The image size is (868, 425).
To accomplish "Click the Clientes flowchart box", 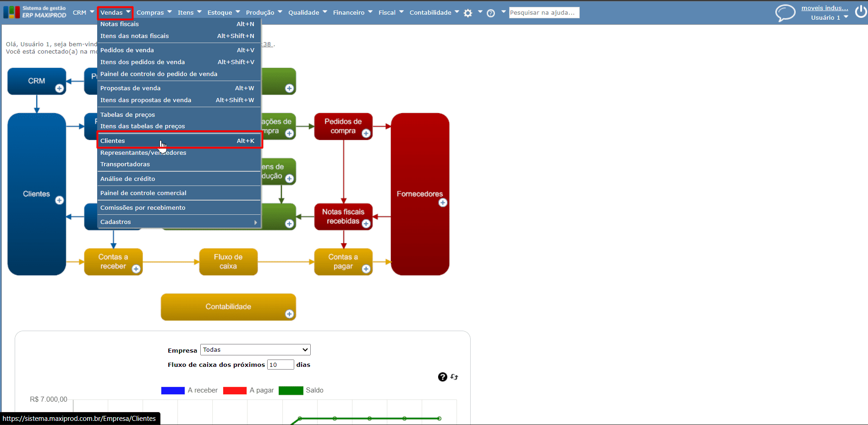I will pyautogui.click(x=37, y=194).
